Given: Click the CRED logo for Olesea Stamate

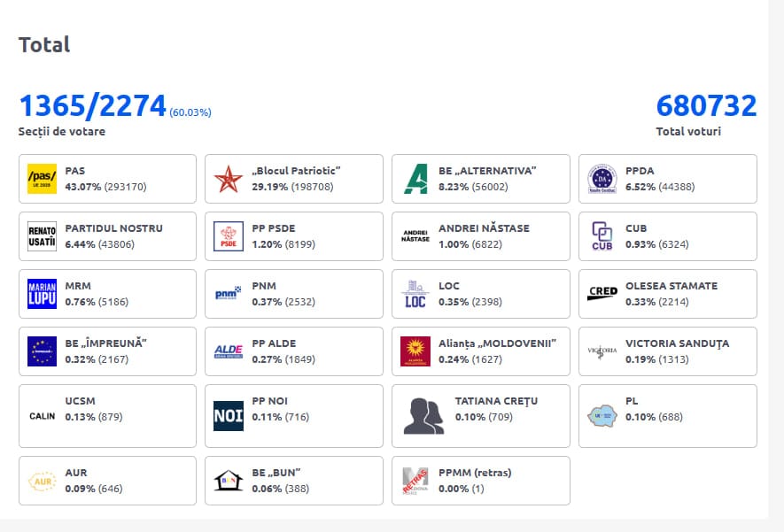Looking at the screenshot, I should pos(602,293).
